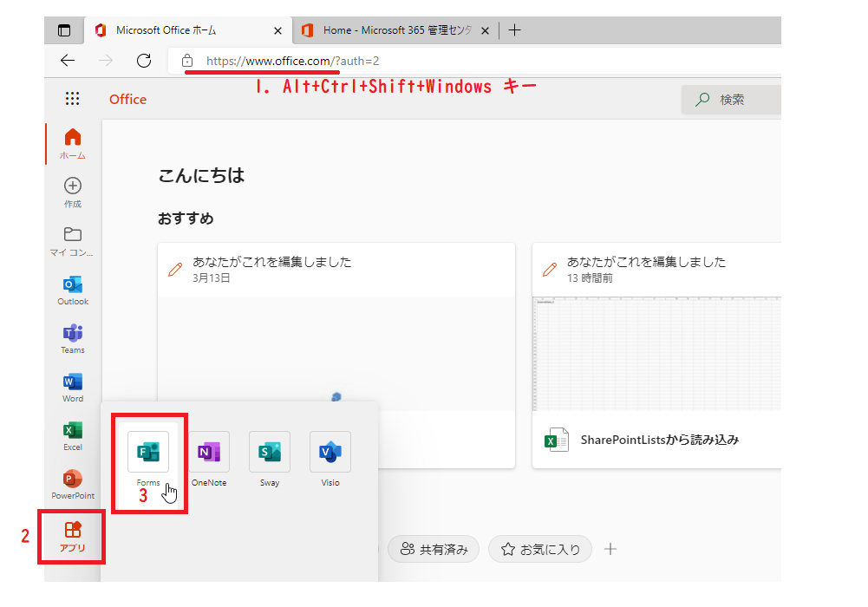Image resolution: width=868 pixels, height=607 pixels.
Task: Open Forms in the apps flyout
Action: click(x=147, y=459)
